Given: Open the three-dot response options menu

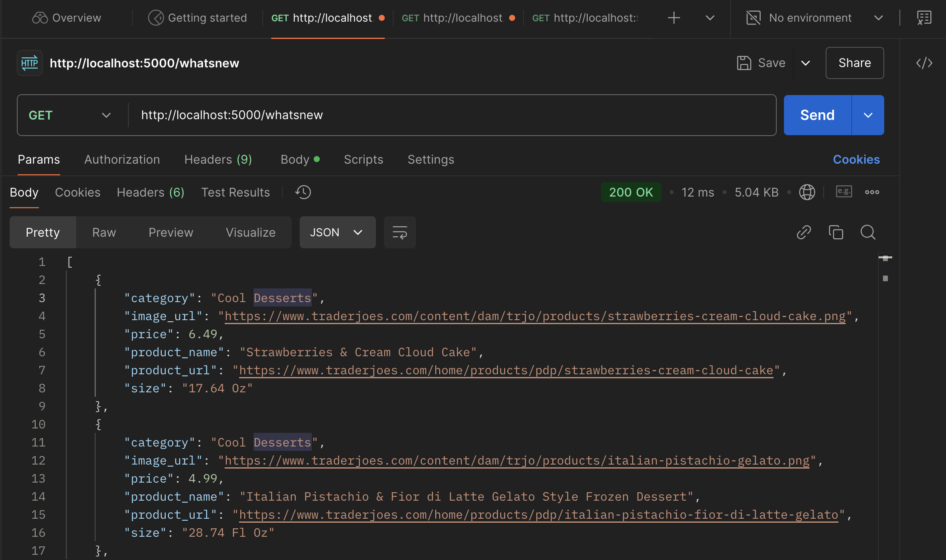Looking at the screenshot, I should pyautogui.click(x=872, y=192).
